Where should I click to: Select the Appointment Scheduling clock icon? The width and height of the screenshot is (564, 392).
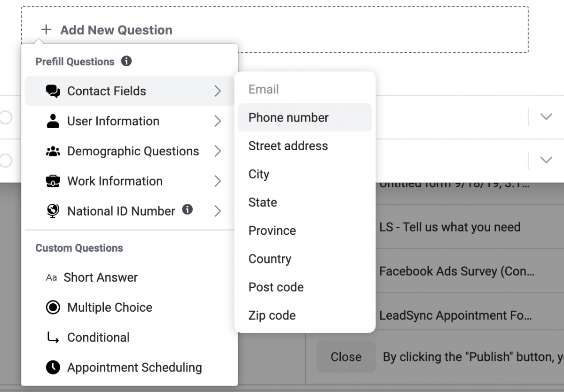pyautogui.click(x=52, y=368)
